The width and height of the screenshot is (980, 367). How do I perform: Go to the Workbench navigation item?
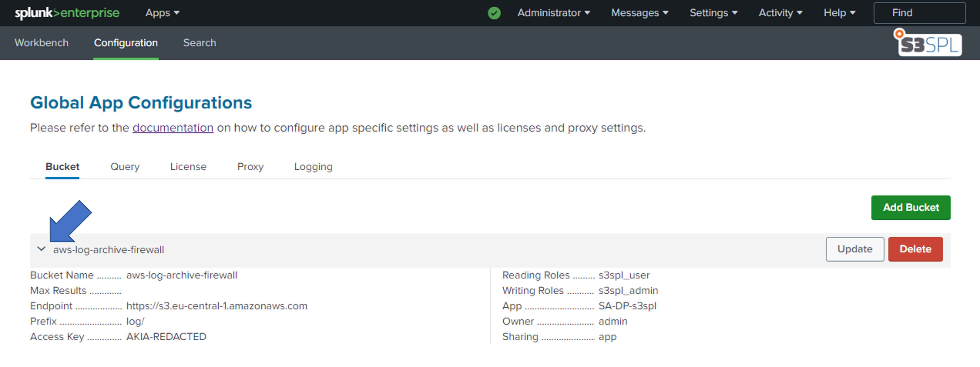[41, 43]
